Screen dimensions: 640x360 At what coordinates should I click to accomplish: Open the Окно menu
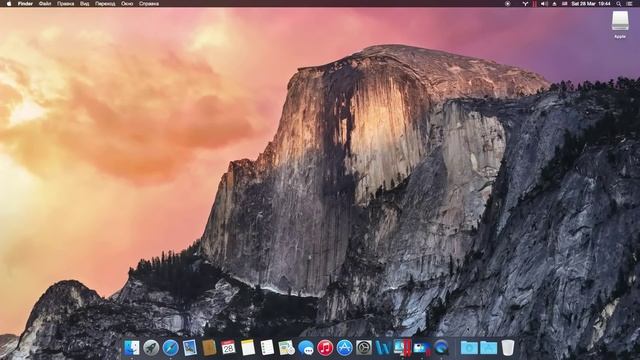pos(127,4)
